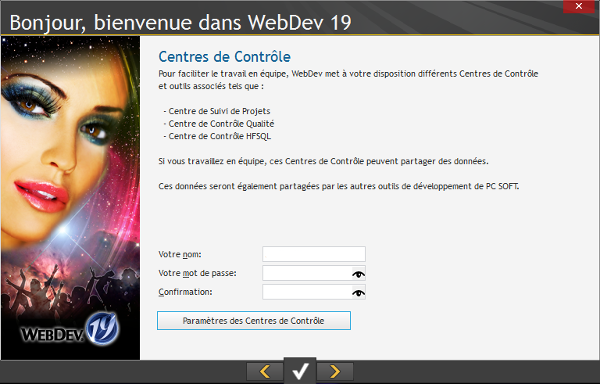Click the 'Centre de Contrôle Qualité' line
The image size is (600, 384).
[219, 124]
